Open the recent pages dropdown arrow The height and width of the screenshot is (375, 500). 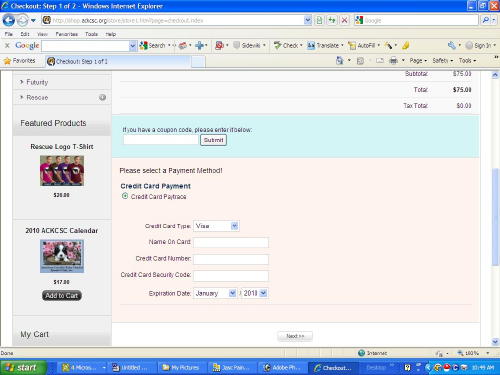[33, 21]
